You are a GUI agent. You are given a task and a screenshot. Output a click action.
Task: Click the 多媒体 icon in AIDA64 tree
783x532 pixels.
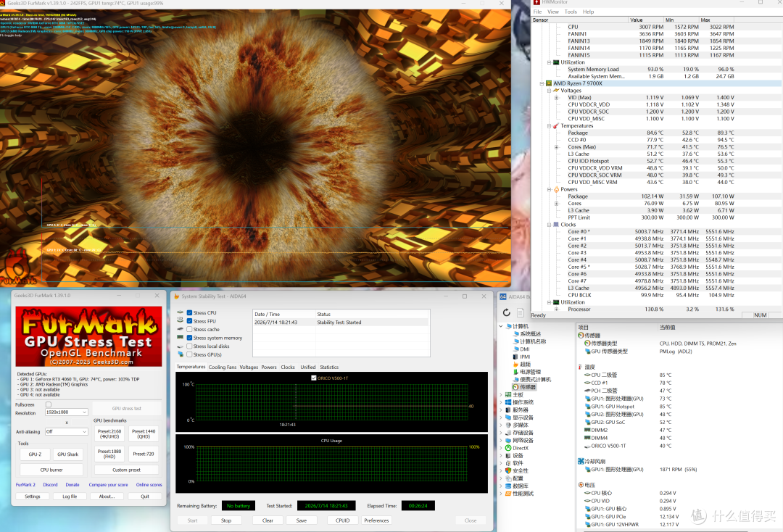(508, 425)
